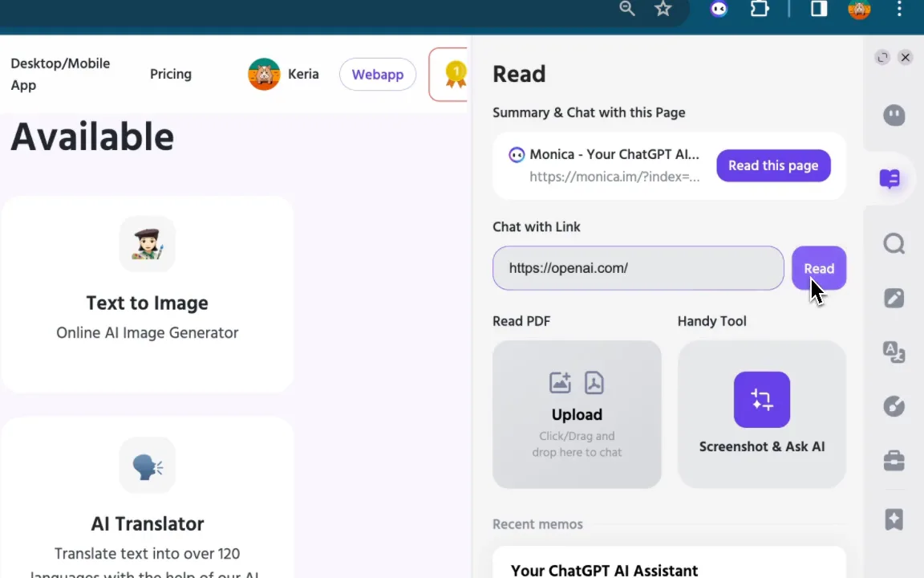The height and width of the screenshot is (578, 924).
Task: Click the monica.im URL text
Action: [614, 177]
